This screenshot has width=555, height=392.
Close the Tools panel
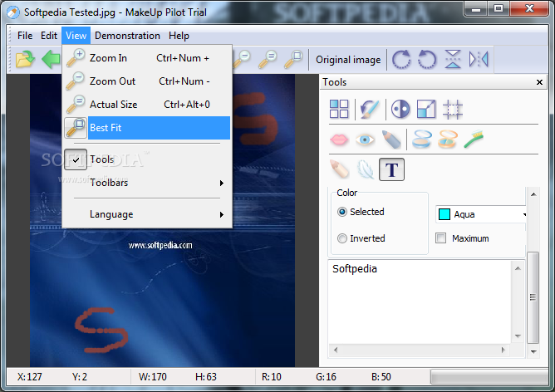(539, 82)
